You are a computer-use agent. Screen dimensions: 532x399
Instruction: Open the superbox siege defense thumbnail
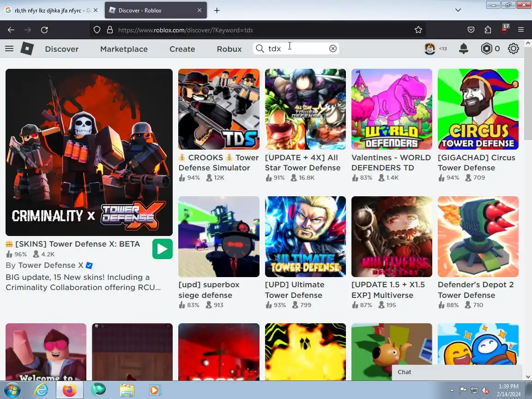click(x=219, y=236)
